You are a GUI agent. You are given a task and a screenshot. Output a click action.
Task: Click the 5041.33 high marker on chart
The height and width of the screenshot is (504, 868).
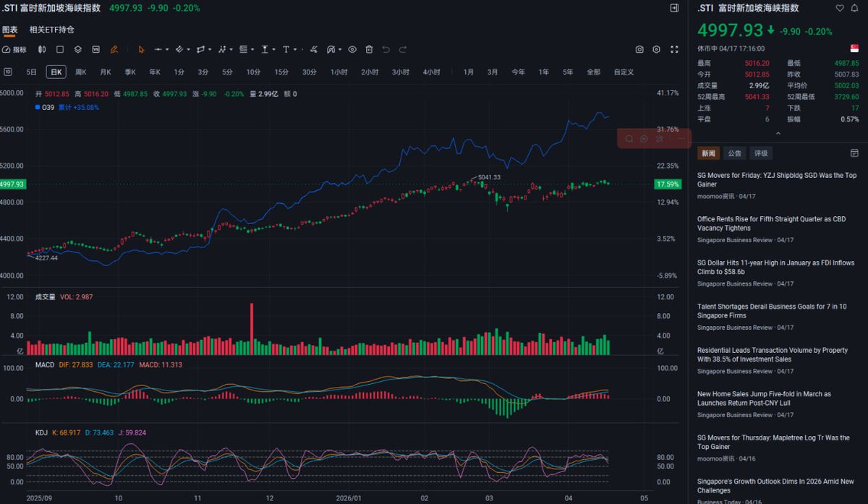489,176
